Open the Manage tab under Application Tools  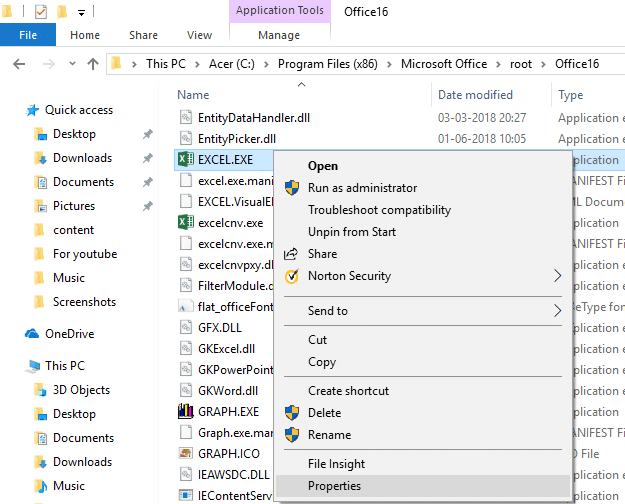[x=279, y=35]
